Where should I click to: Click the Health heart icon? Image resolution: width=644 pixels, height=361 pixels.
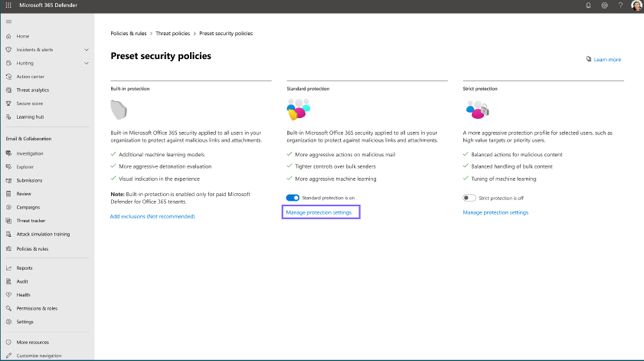[8, 294]
